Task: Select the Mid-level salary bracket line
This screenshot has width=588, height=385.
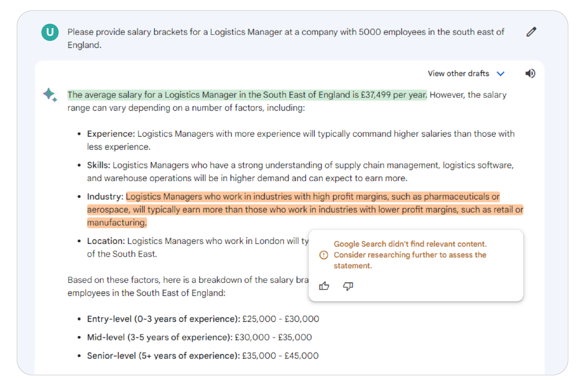Action: pyautogui.click(x=199, y=338)
